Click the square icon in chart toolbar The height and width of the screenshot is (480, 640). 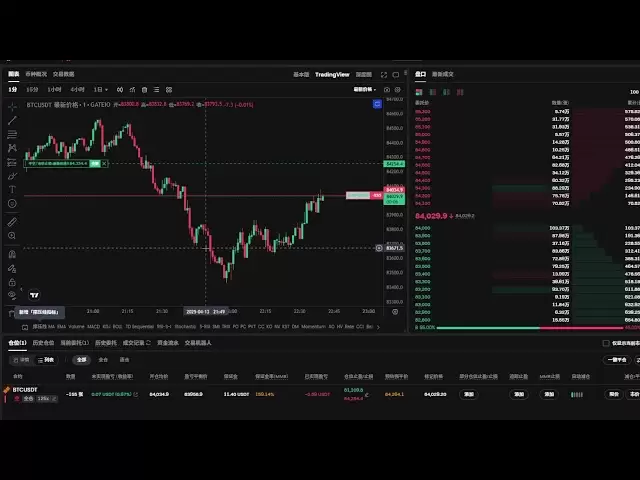pos(144,90)
